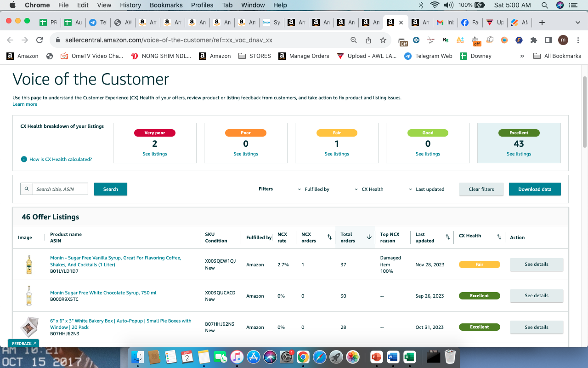Open the Profiles menu

click(x=202, y=5)
